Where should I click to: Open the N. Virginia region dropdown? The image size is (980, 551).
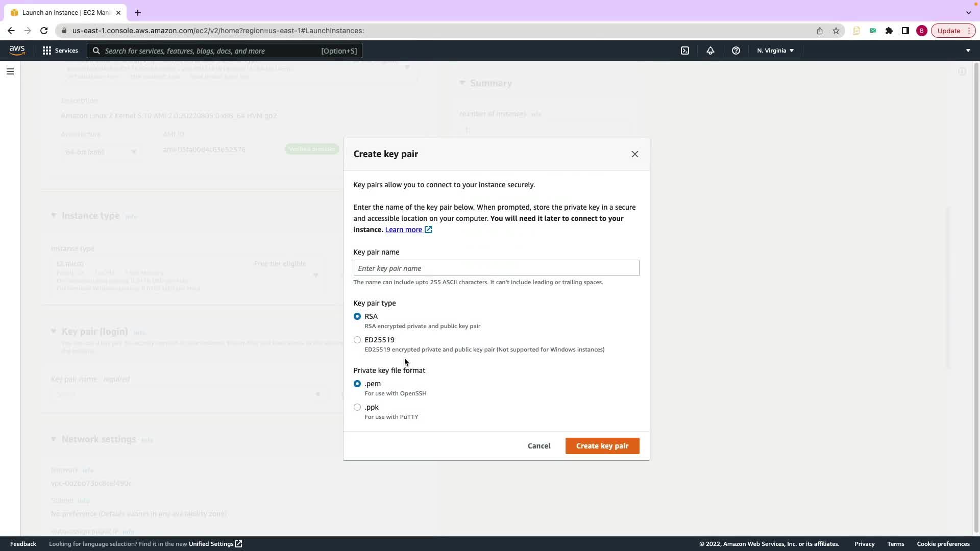tap(775, 51)
